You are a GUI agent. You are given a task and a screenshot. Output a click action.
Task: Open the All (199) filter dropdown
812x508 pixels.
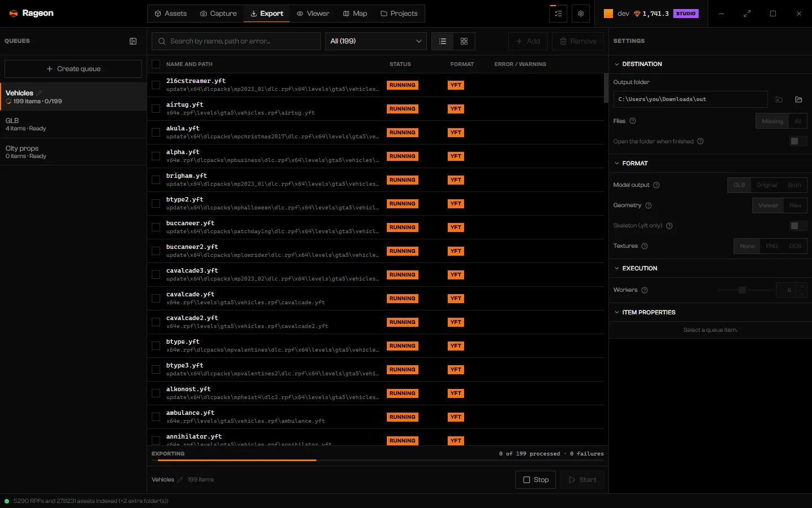[376, 41]
